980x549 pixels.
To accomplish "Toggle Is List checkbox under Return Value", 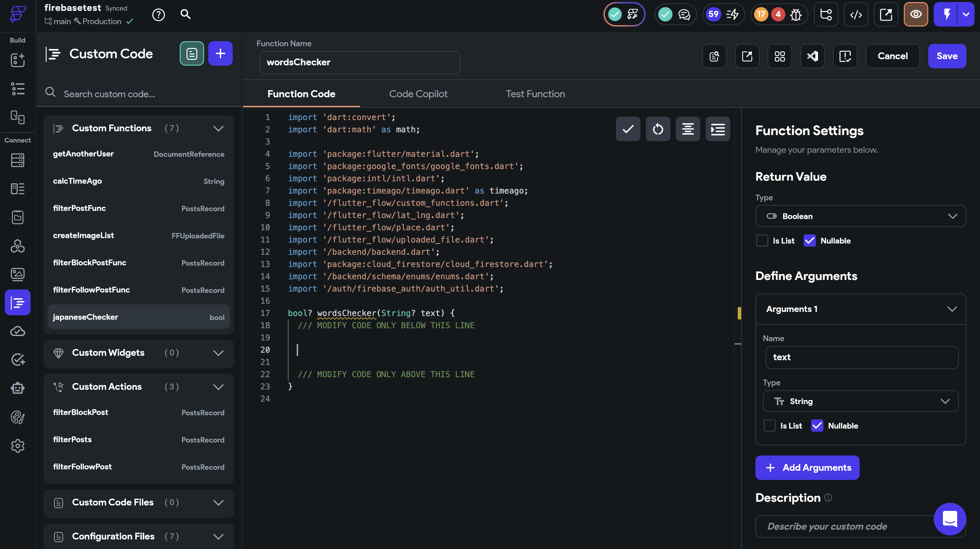I will (762, 241).
